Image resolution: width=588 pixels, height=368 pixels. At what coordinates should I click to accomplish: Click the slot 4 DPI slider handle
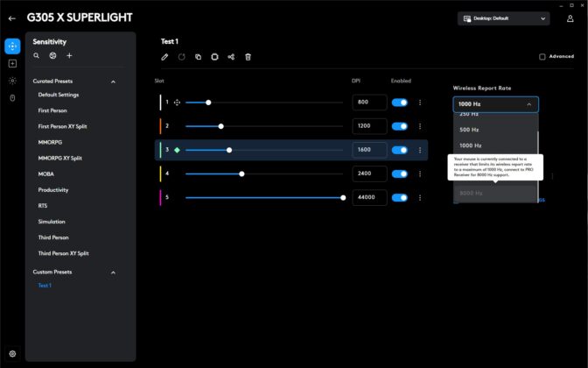(x=241, y=173)
